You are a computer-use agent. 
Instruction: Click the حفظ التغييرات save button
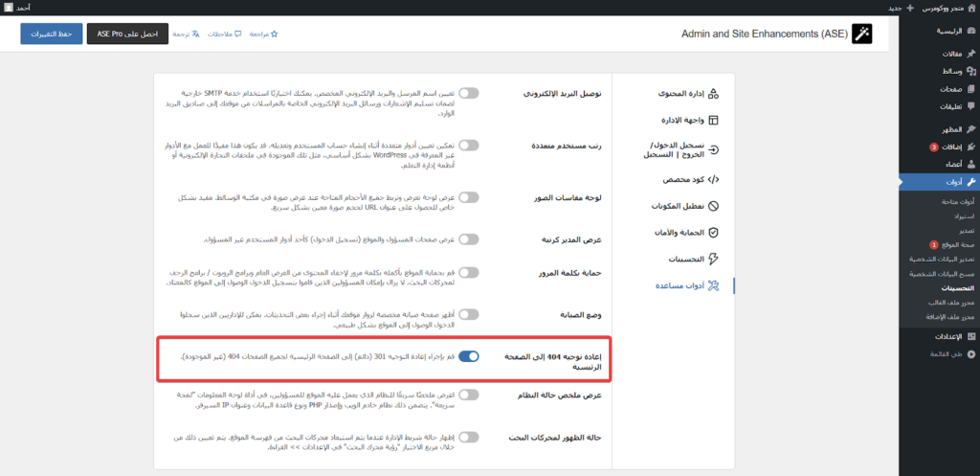(52, 34)
